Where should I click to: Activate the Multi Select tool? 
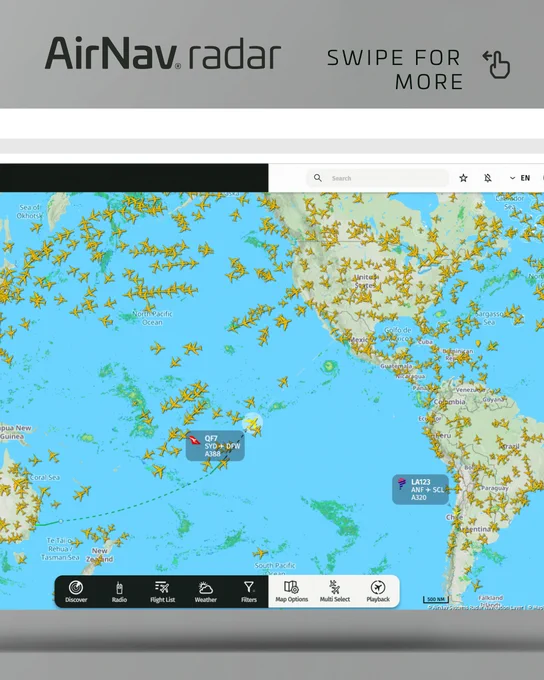point(334,592)
